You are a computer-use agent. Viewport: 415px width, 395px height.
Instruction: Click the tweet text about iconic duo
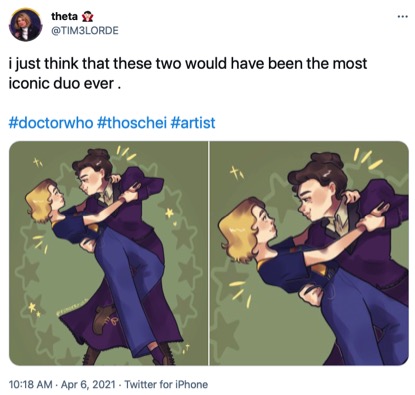(187, 73)
